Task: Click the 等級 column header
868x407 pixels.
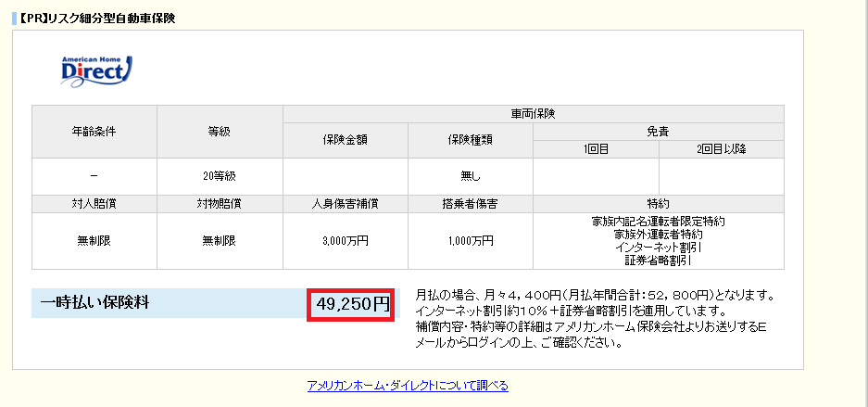Action: [x=220, y=132]
